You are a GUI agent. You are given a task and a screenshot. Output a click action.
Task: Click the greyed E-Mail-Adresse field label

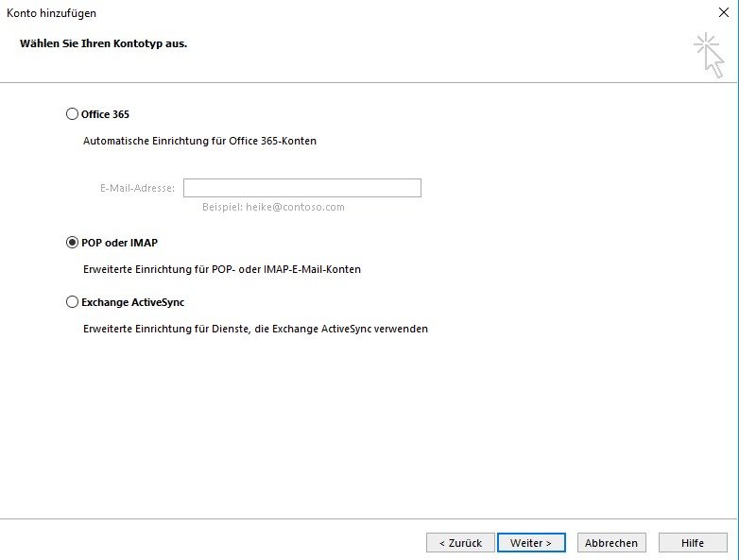coord(137,188)
